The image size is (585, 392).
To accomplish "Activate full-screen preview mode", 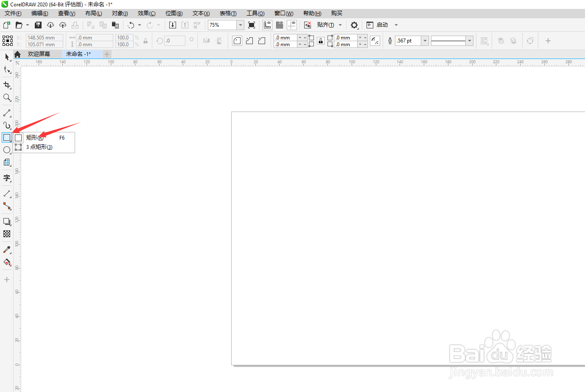I will pyautogui.click(x=252, y=25).
